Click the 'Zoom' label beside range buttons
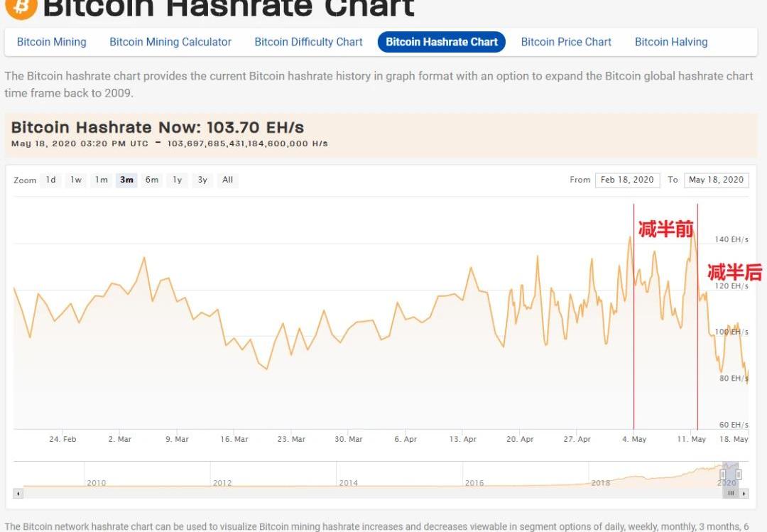The image size is (767, 532). (x=25, y=180)
